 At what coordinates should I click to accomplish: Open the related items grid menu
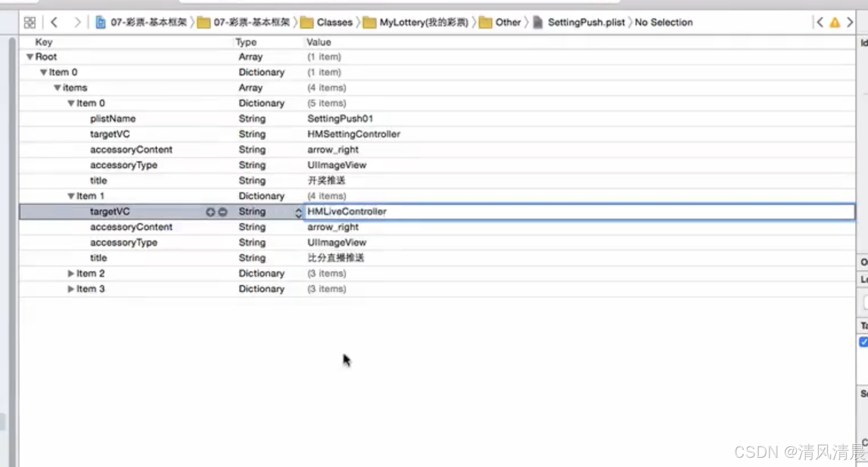[30, 22]
